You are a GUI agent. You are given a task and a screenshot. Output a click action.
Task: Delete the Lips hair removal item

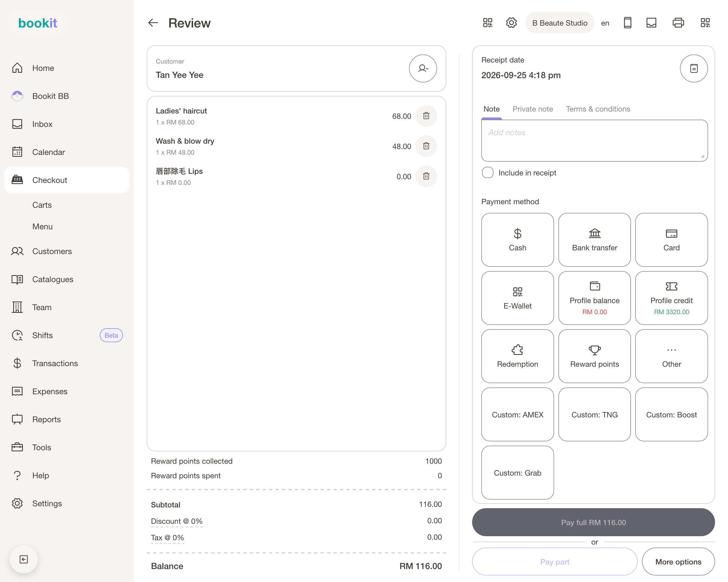click(426, 176)
